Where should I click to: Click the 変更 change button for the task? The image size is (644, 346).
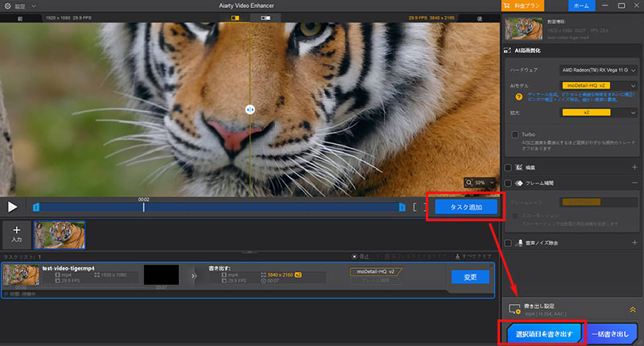470,277
